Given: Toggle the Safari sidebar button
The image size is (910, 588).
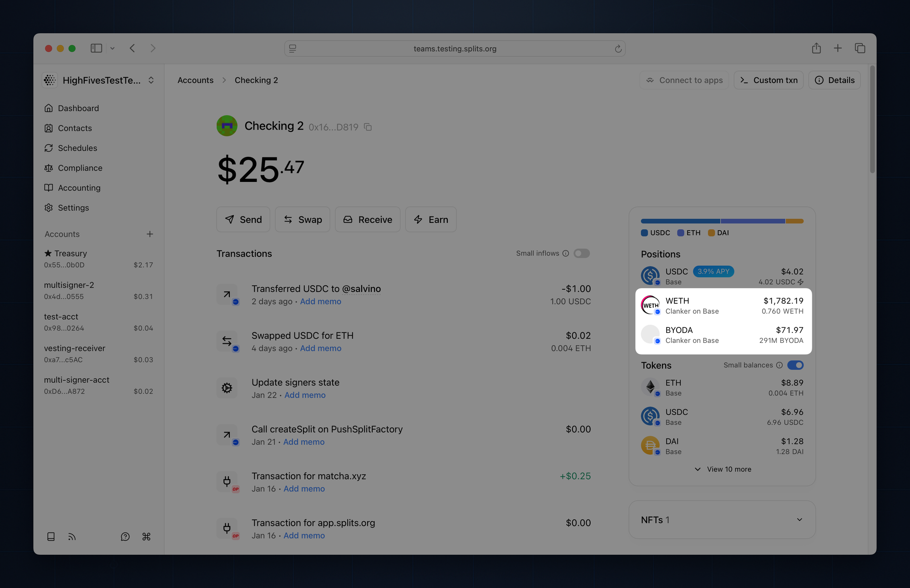Looking at the screenshot, I should pyautogui.click(x=96, y=48).
